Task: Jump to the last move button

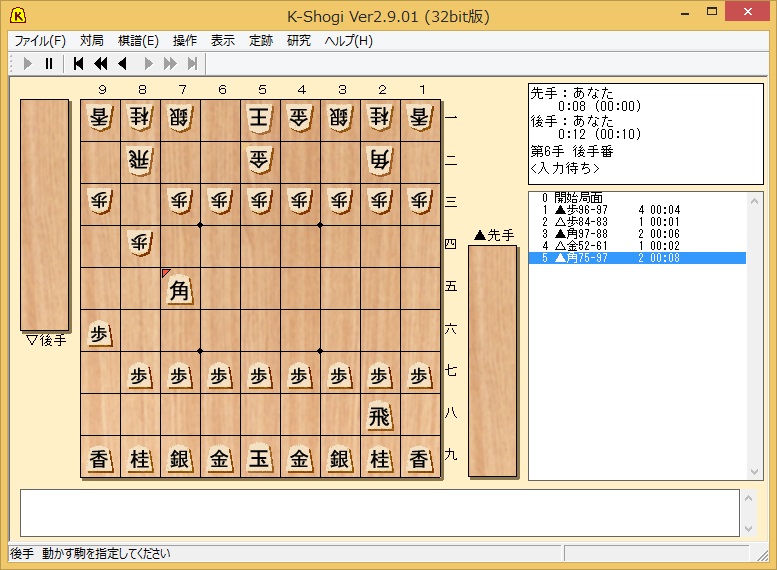Action: pos(192,63)
